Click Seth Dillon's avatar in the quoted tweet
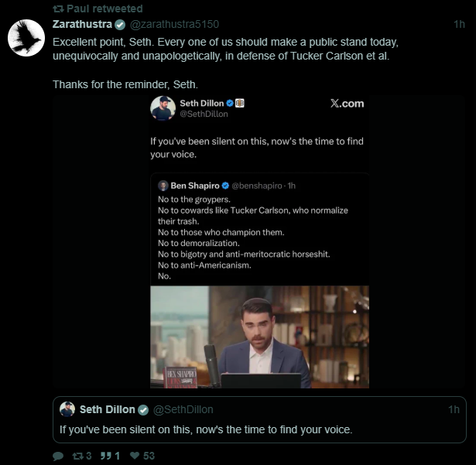476x465 pixels. point(67,409)
